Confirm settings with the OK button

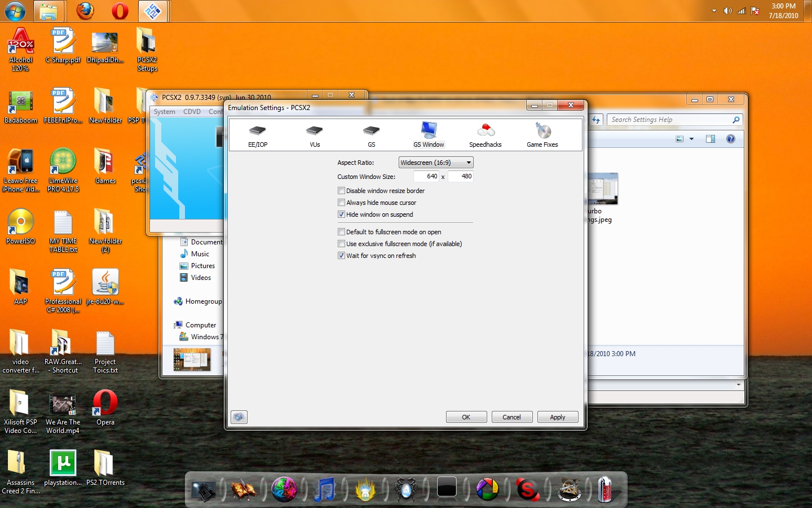point(466,417)
